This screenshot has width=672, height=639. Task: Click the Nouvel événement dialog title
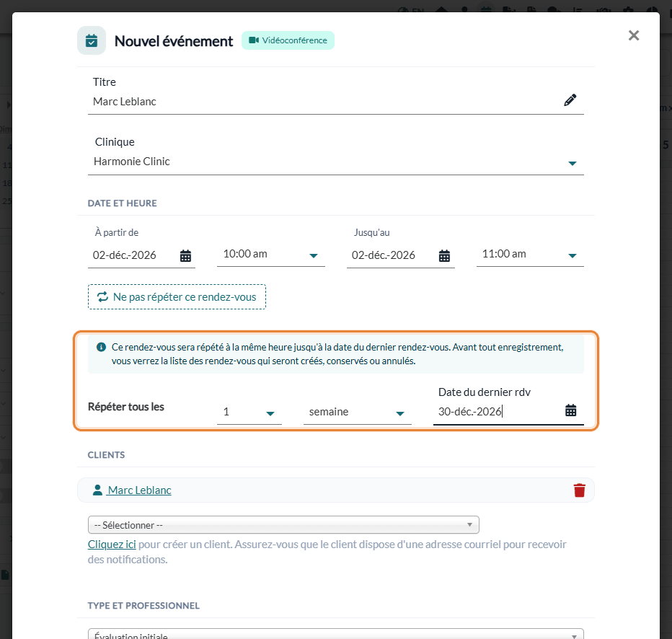174,41
